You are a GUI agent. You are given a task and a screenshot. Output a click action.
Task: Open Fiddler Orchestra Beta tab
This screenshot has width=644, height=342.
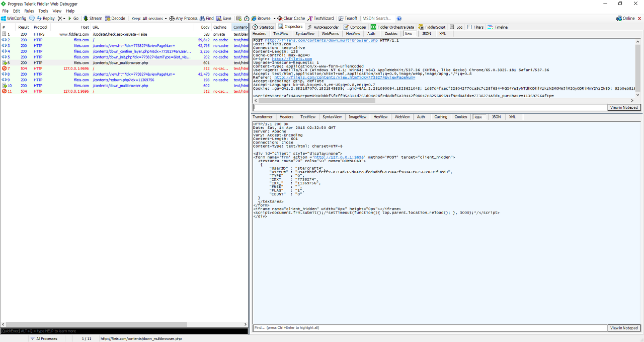pyautogui.click(x=392, y=27)
